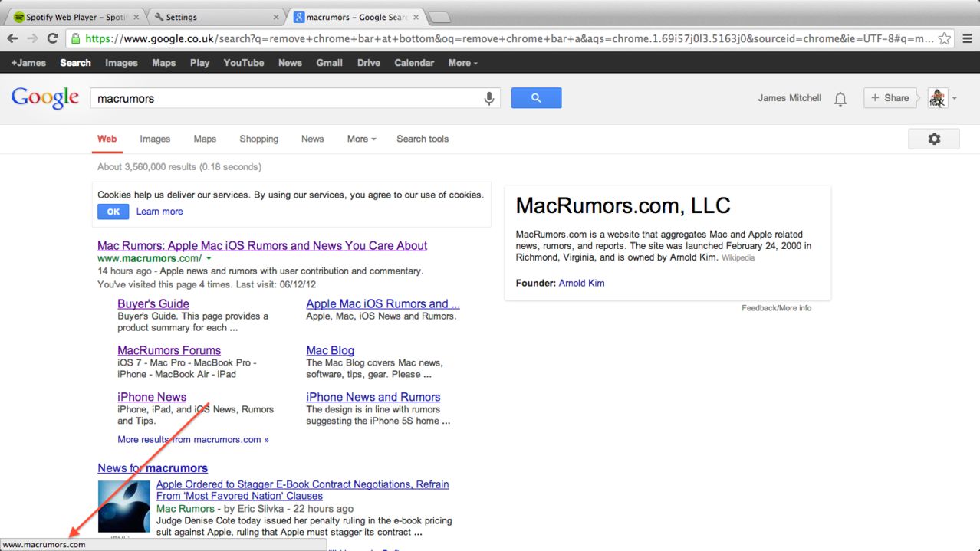
Task: Click the Chrome address bar URL
Action: click(508, 38)
